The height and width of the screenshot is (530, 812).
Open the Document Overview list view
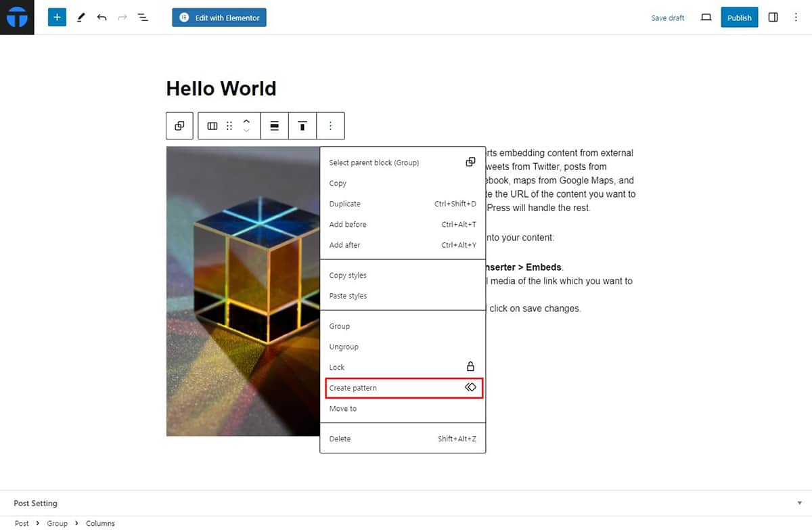[143, 18]
